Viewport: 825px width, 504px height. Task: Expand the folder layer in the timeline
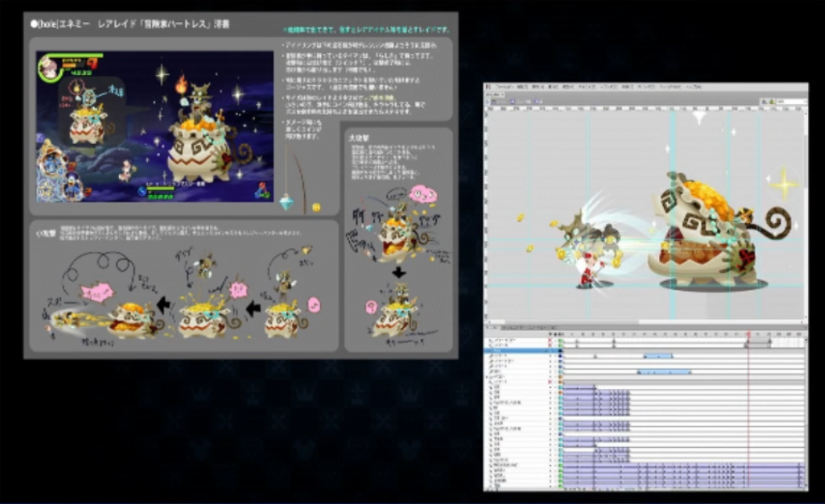click(x=487, y=377)
